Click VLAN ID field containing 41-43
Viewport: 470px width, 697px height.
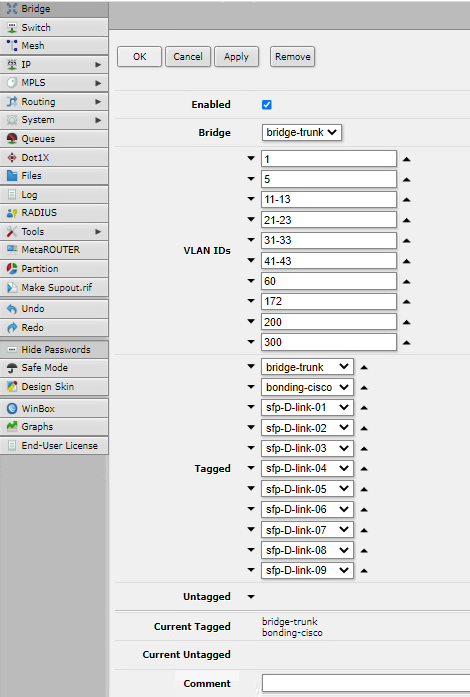(329, 261)
